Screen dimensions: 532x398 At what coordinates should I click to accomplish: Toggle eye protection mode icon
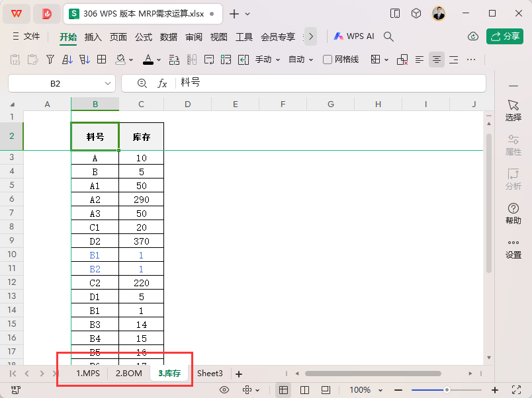(224, 390)
